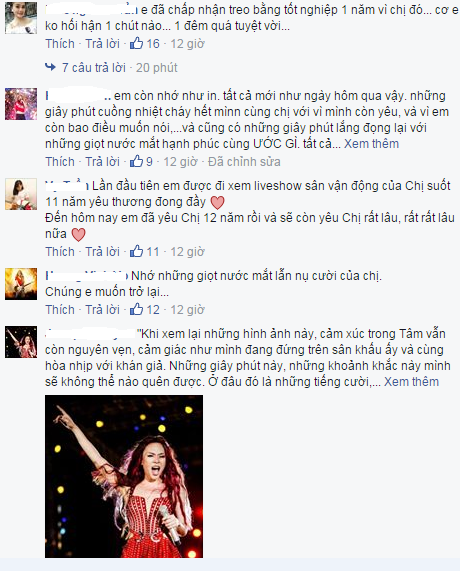Open the 'Đã chỉnh sửa' edit history link
Image resolution: width=460 pixels, height=571 pixels.
[244, 161]
